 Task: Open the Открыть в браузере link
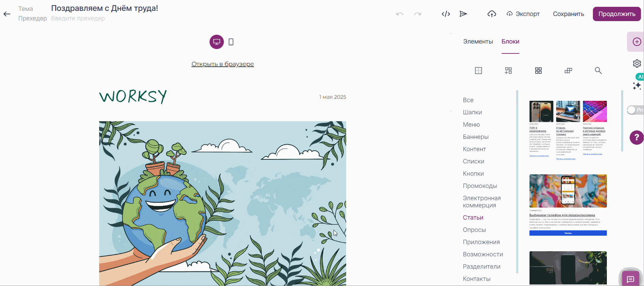pos(223,64)
